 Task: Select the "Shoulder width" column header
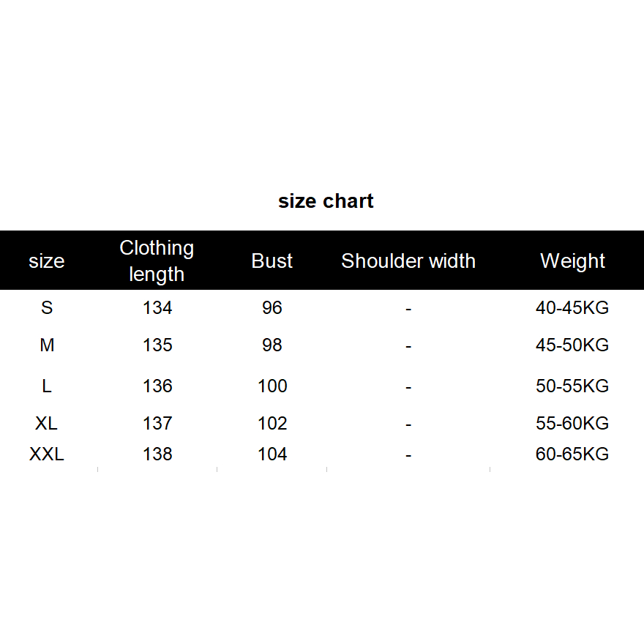click(x=408, y=261)
